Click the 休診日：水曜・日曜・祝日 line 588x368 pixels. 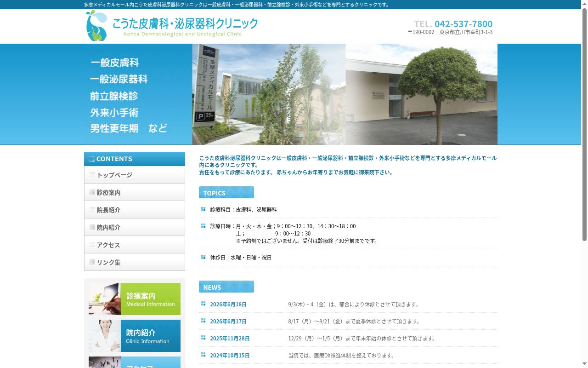(x=241, y=258)
